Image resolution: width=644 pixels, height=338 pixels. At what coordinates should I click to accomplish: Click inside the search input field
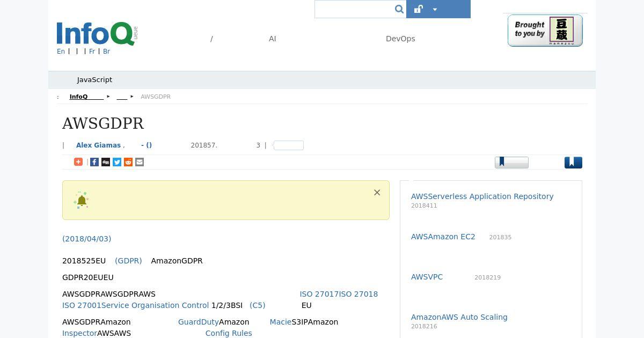pyautogui.click(x=354, y=9)
